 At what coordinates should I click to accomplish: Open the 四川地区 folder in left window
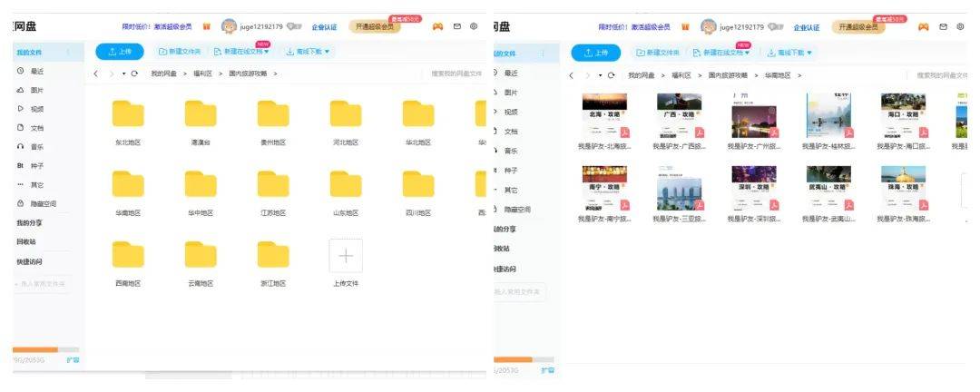click(x=418, y=184)
